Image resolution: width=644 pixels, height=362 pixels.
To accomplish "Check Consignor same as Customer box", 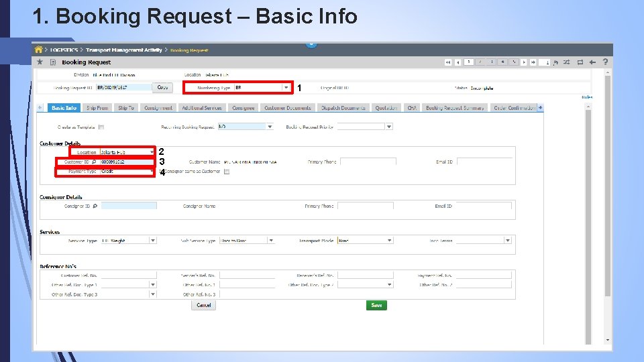I will pyautogui.click(x=226, y=172).
